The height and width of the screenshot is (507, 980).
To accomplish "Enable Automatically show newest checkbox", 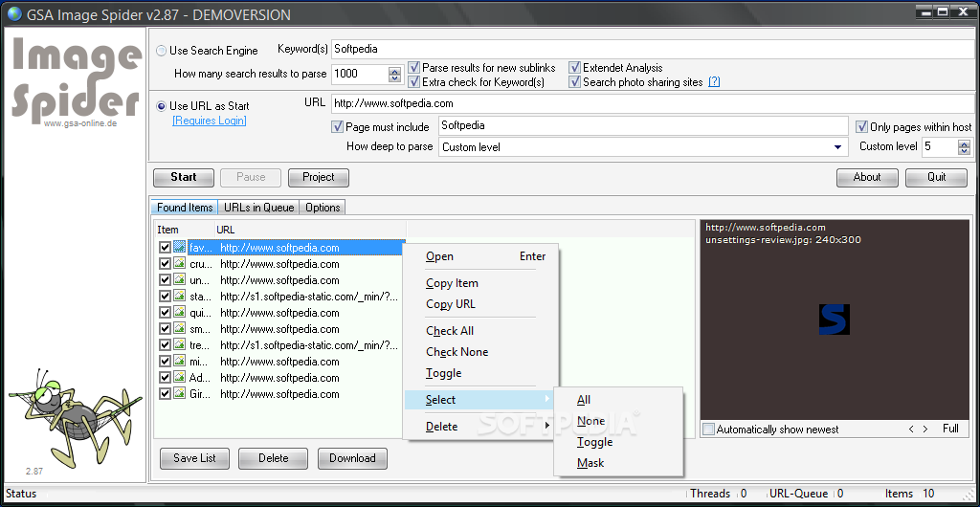I will point(708,429).
